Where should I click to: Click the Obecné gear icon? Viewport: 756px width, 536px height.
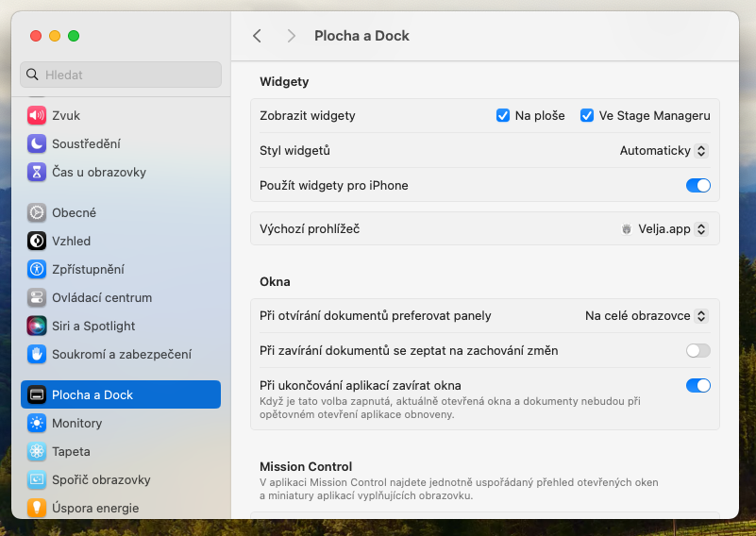pyautogui.click(x=37, y=212)
